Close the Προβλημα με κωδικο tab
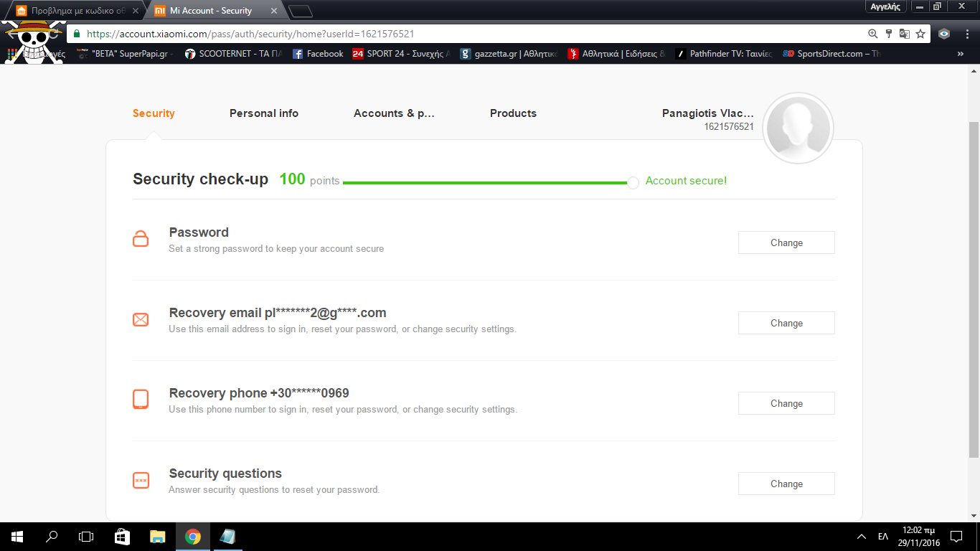The width and height of the screenshot is (980, 551). (x=134, y=11)
